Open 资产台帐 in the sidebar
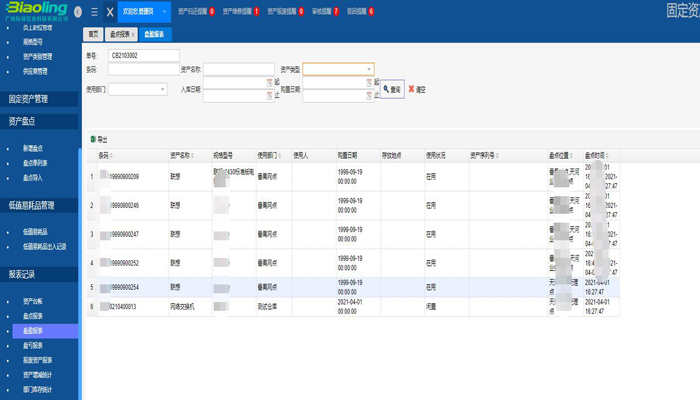Screen dimensions: 700x400 34,301
